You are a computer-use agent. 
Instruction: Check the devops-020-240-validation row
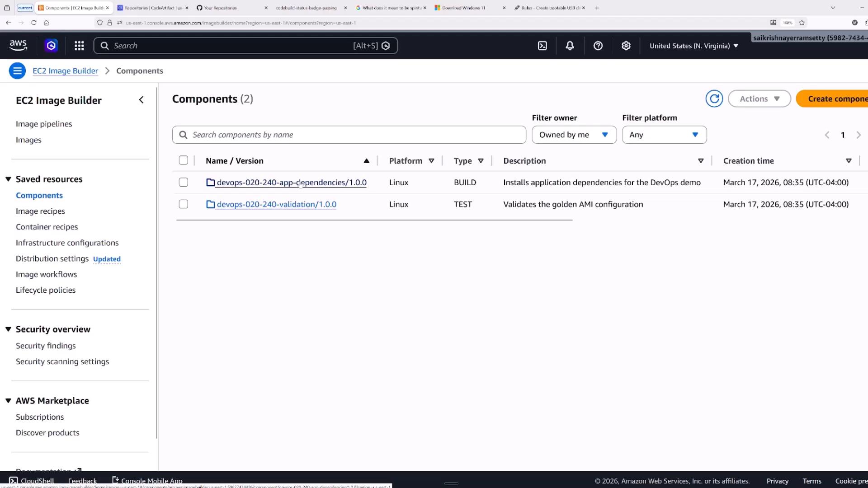pyautogui.click(x=183, y=204)
